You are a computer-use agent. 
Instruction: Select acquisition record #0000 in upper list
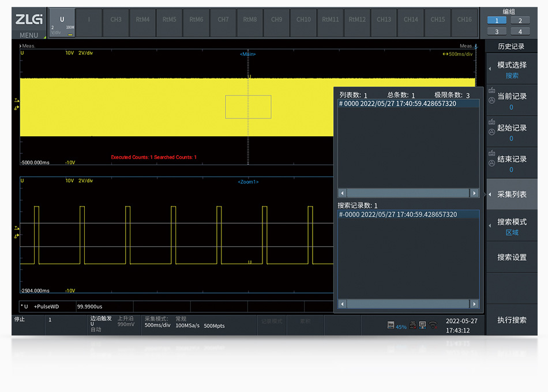[x=408, y=104]
